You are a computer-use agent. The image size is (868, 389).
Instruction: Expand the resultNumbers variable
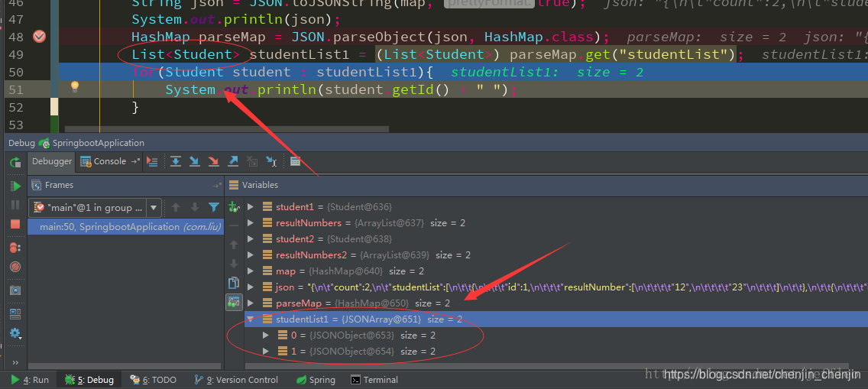coord(251,222)
